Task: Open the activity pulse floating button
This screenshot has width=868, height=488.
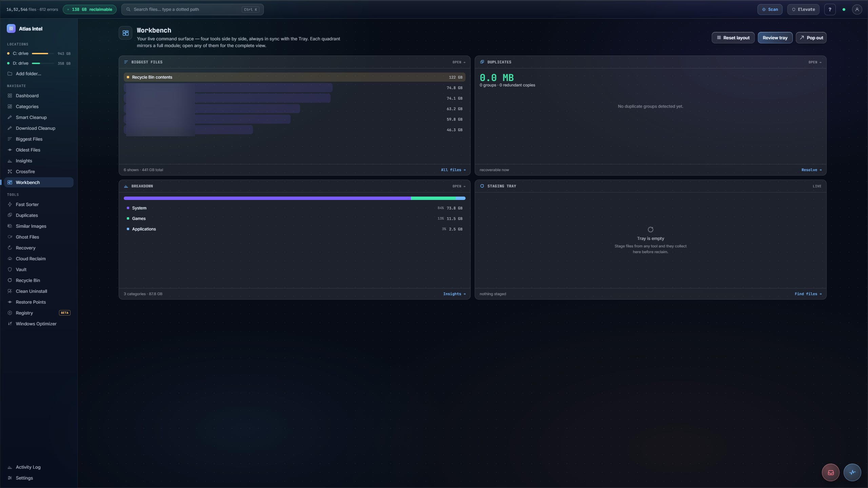Action: pos(852,472)
